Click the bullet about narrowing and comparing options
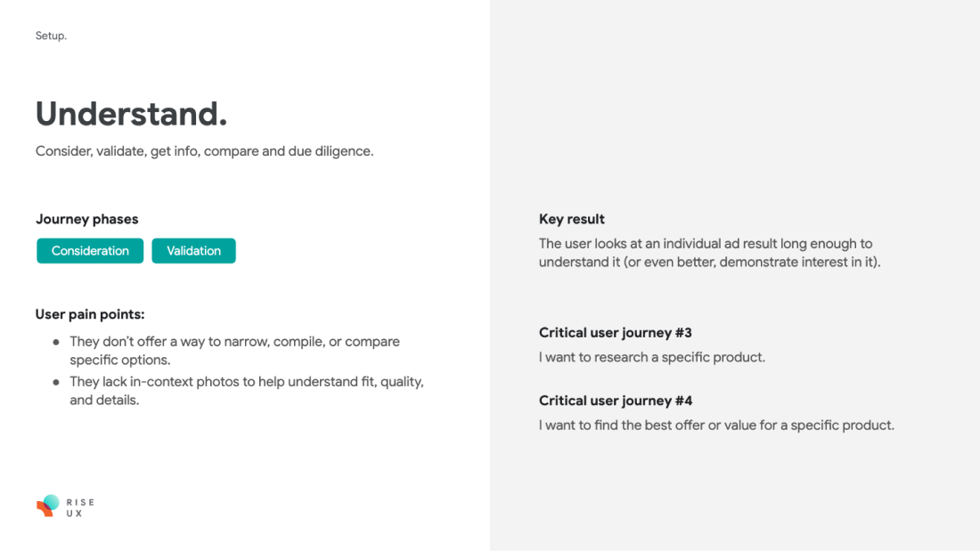Screen dimensions: 980x551 (x=234, y=351)
